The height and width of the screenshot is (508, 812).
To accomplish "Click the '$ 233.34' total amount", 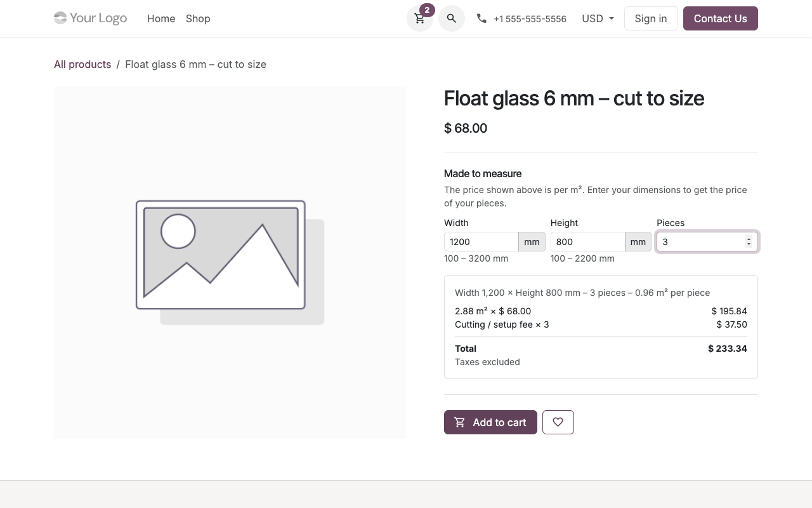I will 728,349.
